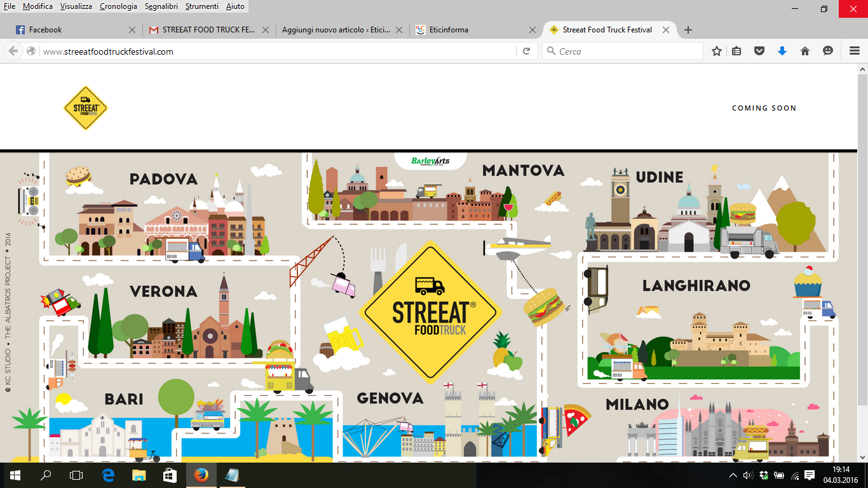Click the MILANO city label
Screen dimensions: 868x488
click(x=637, y=404)
